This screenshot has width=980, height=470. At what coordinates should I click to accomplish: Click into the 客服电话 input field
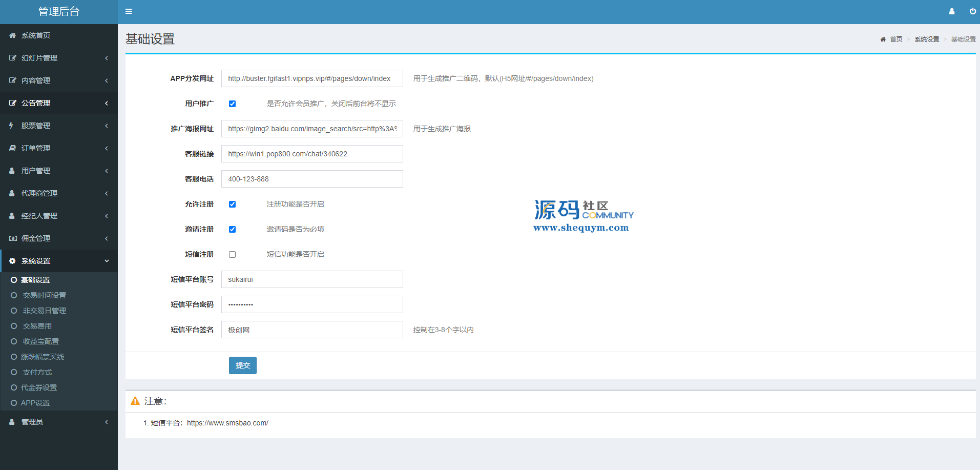(x=312, y=179)
